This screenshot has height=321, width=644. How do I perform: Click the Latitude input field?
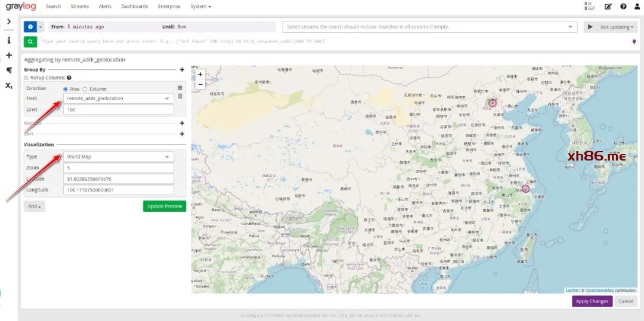tap(118, 179)
